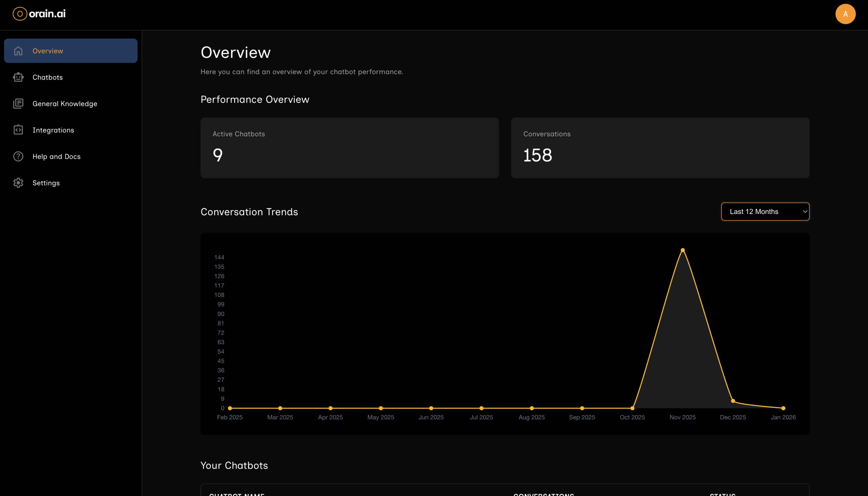This screenshot has width=868, height=496.
Task: Click the Settings gear icon
Action: click(18, 183)
